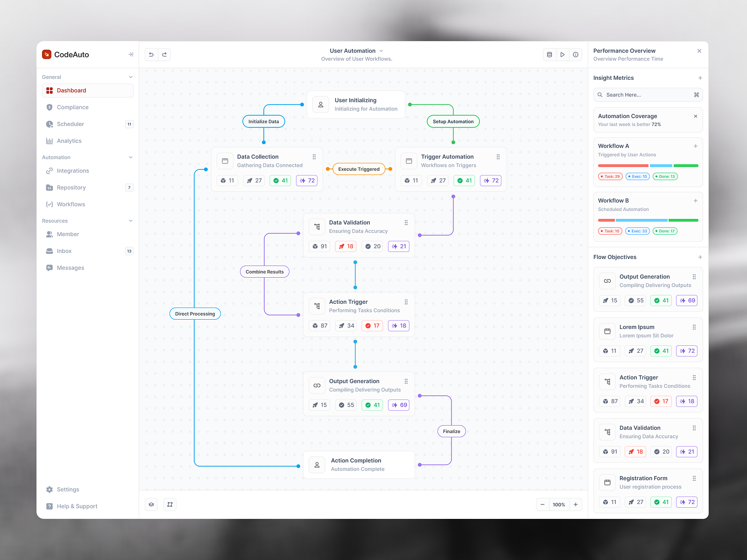Open workflow info via the info icon
Screen dimensions: 747x560
[576, 54]
